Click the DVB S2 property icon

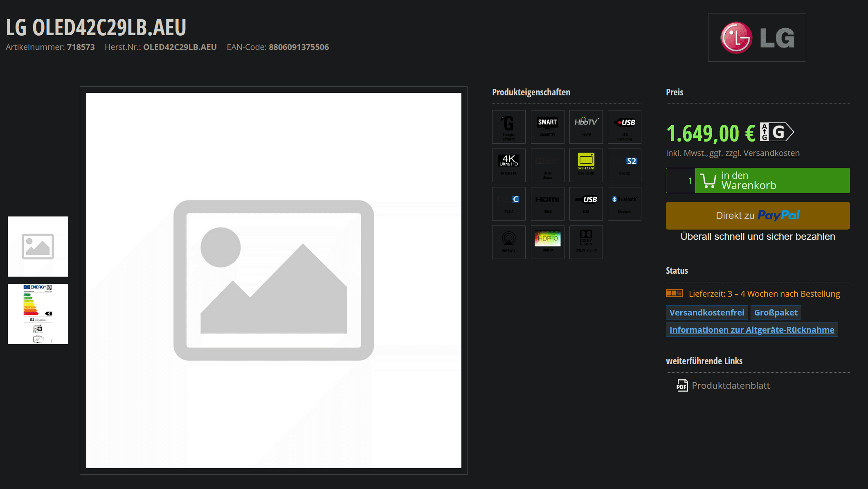624,165
